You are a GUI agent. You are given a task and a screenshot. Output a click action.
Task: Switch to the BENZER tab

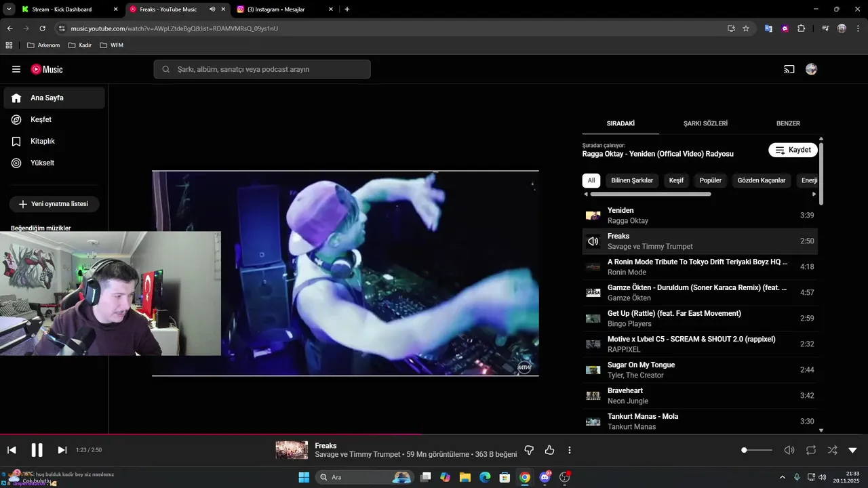tap(788, 123)
